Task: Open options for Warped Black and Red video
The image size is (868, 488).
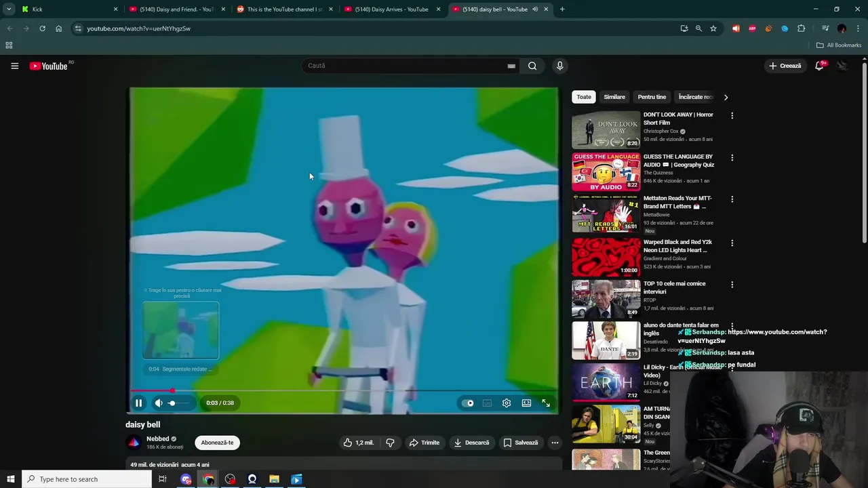Action: pyautogui.click(x=732, y=243)
